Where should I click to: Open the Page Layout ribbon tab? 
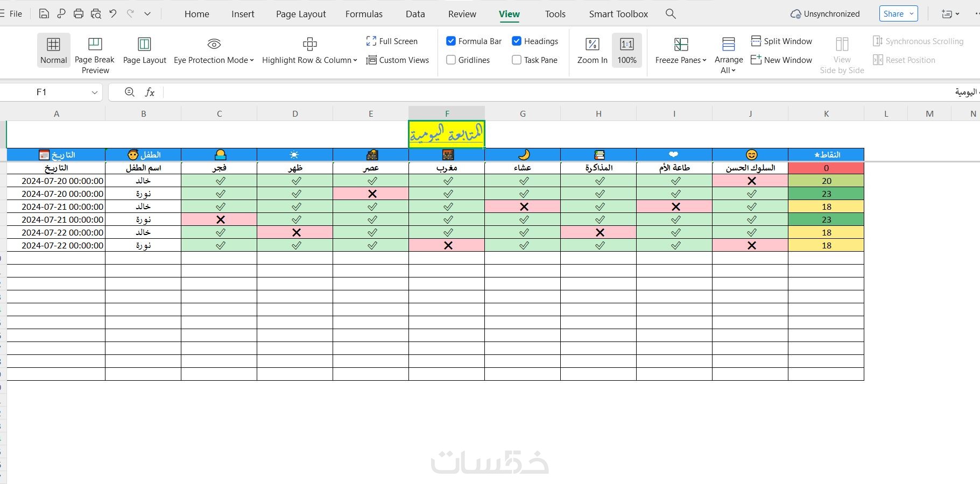point(301,14)
